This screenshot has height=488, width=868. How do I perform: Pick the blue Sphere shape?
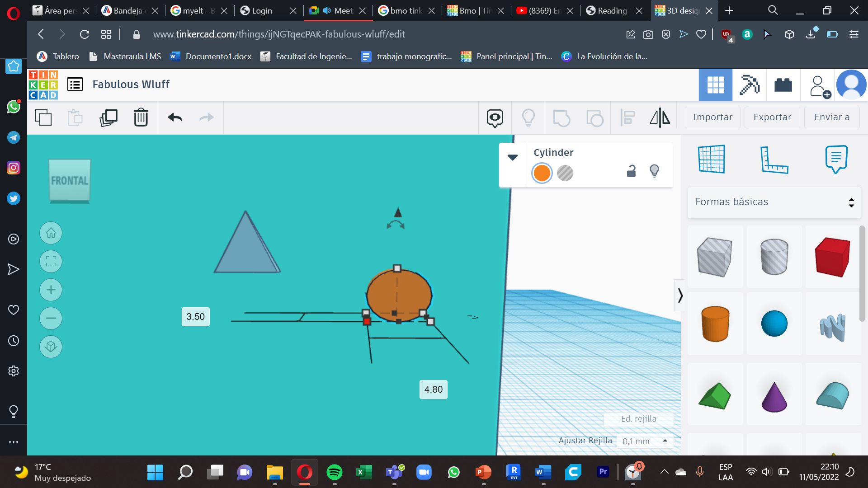774,324
